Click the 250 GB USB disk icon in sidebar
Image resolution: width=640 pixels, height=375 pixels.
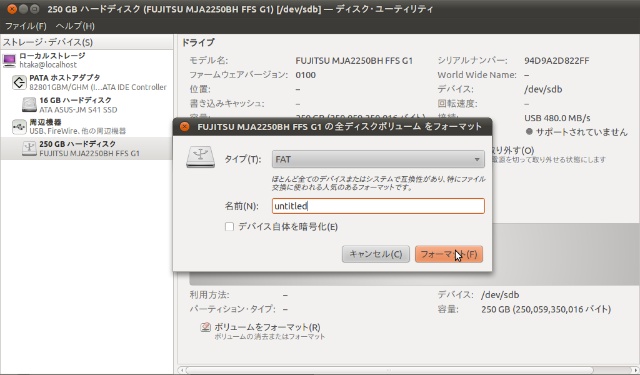click(29, 149)
